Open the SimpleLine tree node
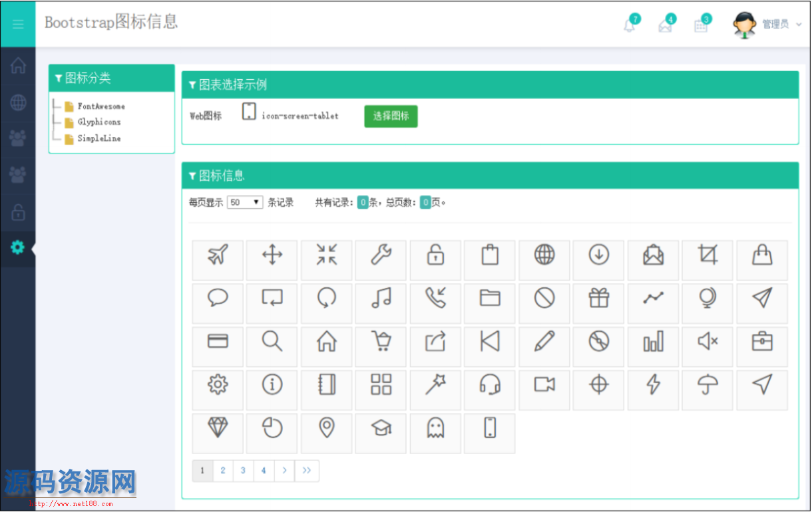Image resolution: width=812 pixels, height=512 pixels. 99,138
